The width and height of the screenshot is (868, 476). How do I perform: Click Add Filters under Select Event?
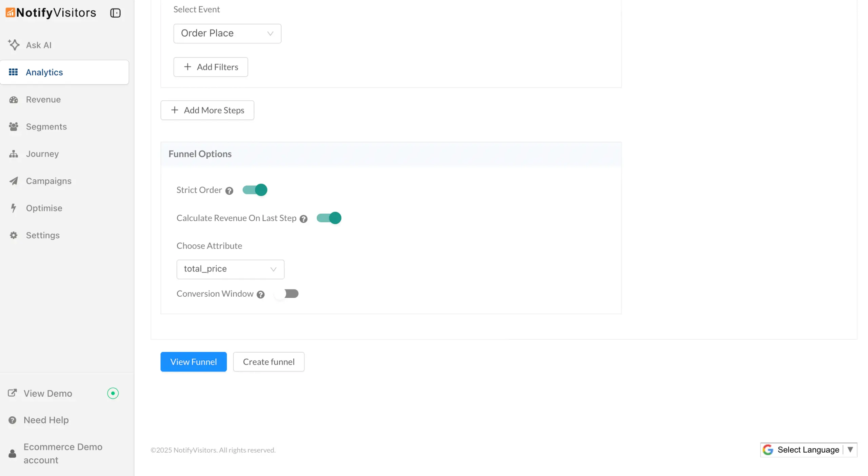pyautogui.click(x=211, y=67)
